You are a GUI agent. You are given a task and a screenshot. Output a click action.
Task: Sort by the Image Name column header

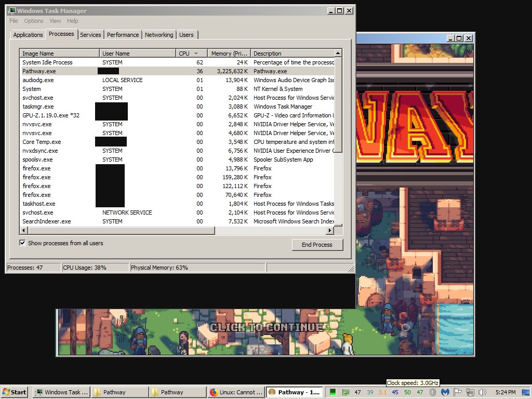(59, 54)
